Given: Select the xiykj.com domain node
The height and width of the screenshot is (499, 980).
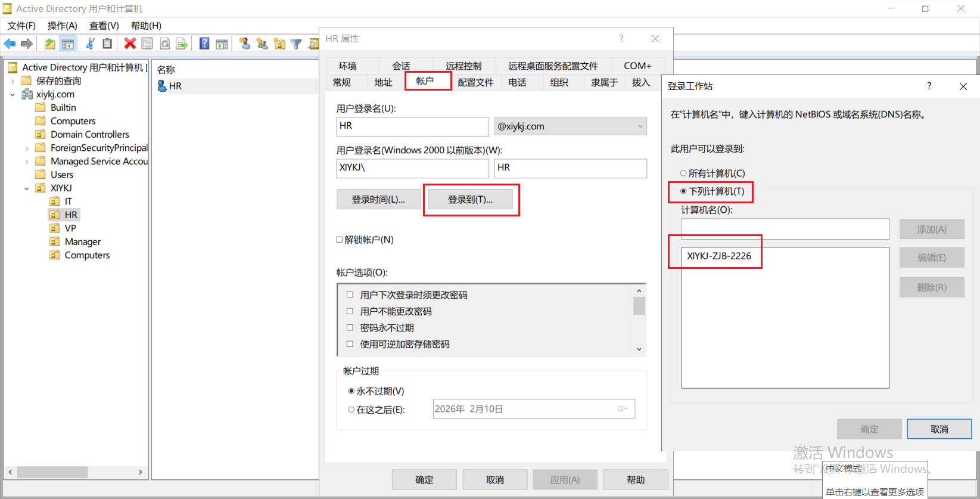Looking at the screenshot, I should [x=55, y=94].
